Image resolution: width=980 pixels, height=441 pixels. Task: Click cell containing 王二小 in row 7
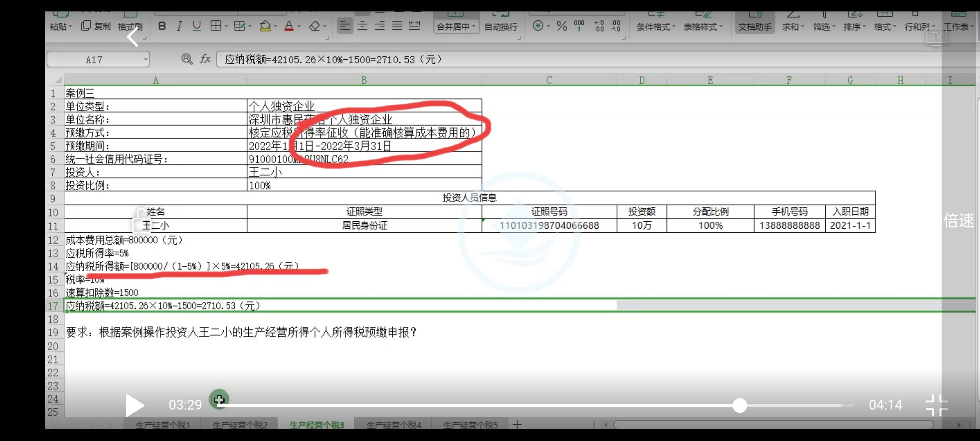pyautogui.click(x=364, y=172)
